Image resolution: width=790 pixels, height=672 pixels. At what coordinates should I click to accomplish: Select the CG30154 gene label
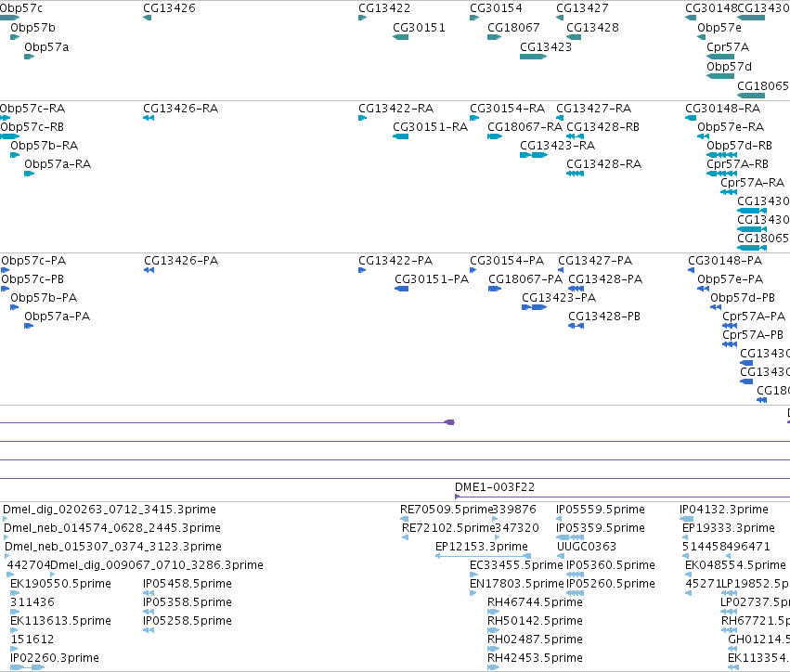tap(497, 8)
